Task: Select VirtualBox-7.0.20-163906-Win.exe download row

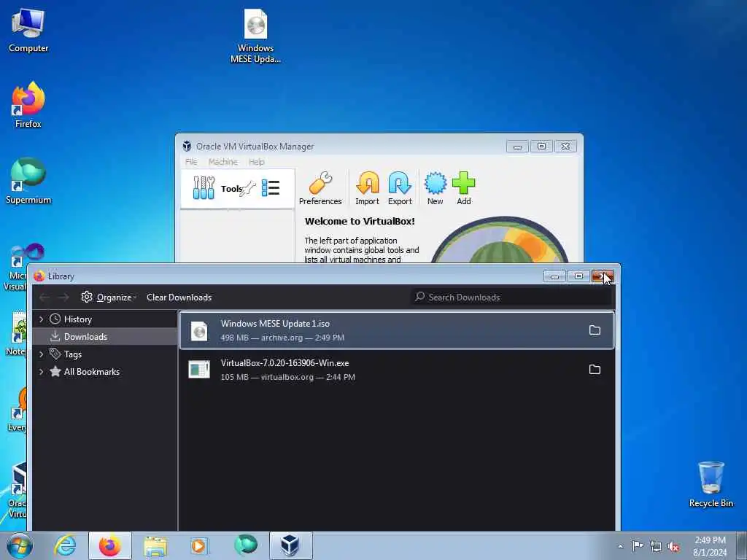Action: point(397,370)
